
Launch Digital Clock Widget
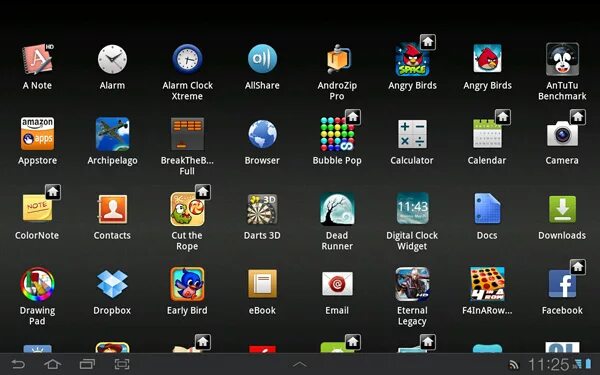[412, 208]
